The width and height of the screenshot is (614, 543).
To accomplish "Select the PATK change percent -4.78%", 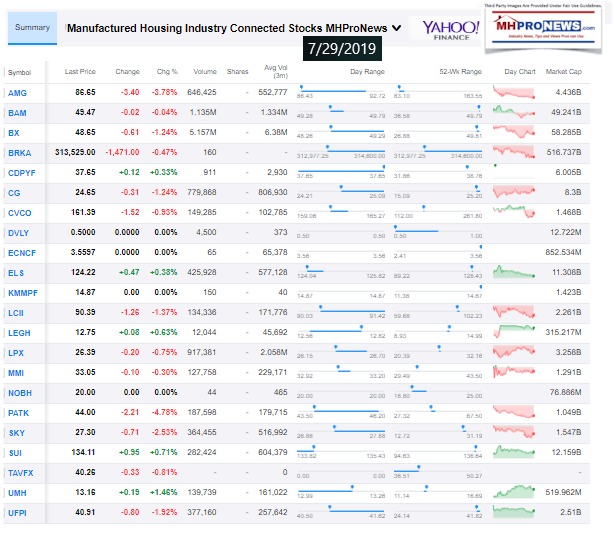I will [x=164, y=412].
